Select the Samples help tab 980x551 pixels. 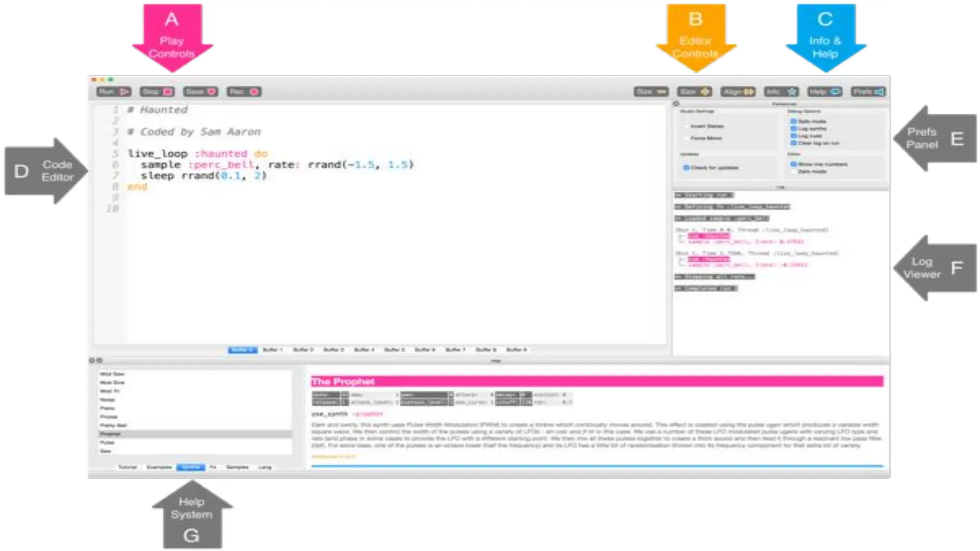point(237,467)
